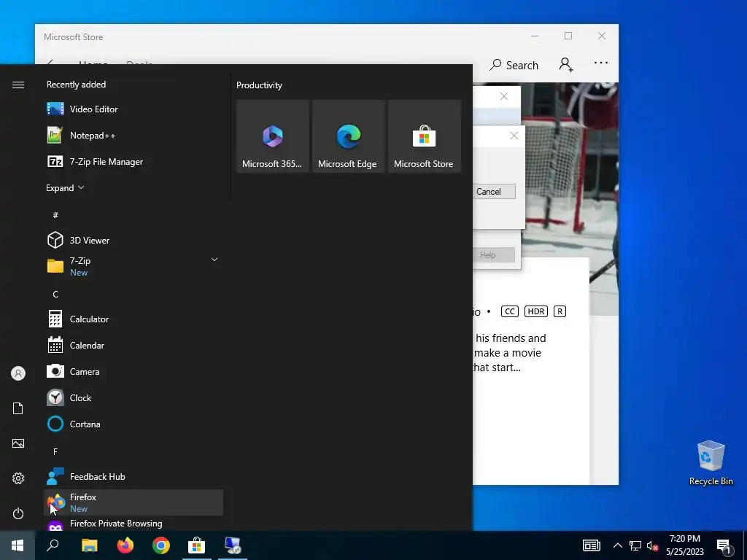Click the Windows Start button
The width and height of the screenshot is (747, 560).
click(18, 545)
